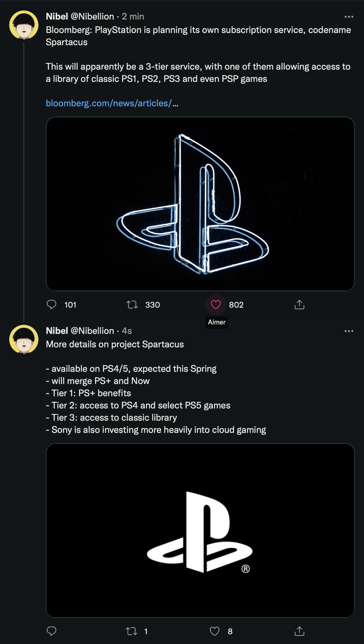Open Nibel's avatar on the first tweet
The height and width of the screenshot is (644, 364).
[x=24, y=25]
